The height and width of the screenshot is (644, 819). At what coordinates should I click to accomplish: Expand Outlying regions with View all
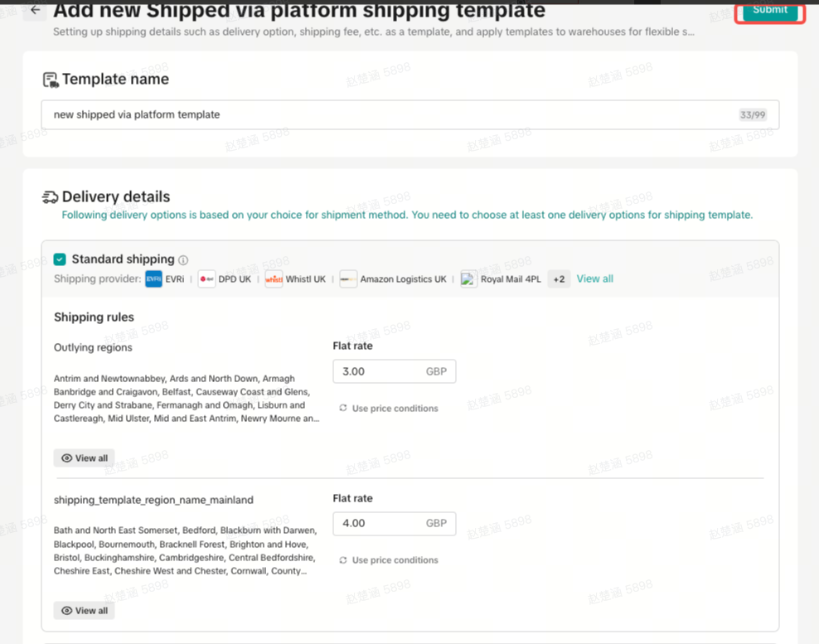(x=85, y=458)
